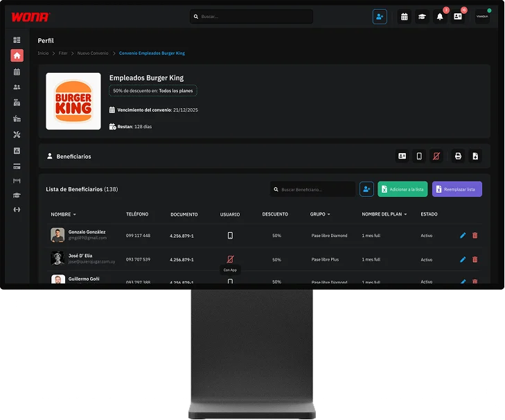505x420 pixels.
Task: Open the ID card icon in top bar
Action: click(x=458, y=17)
